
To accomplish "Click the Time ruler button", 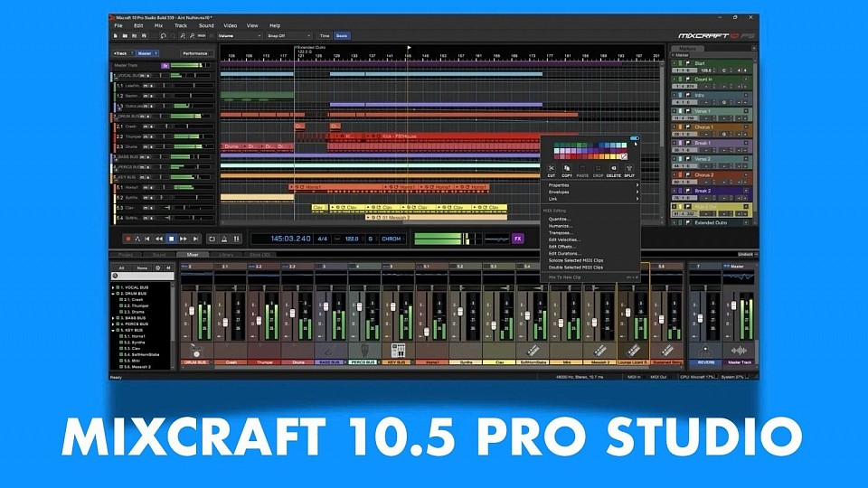I will (325, 36).
